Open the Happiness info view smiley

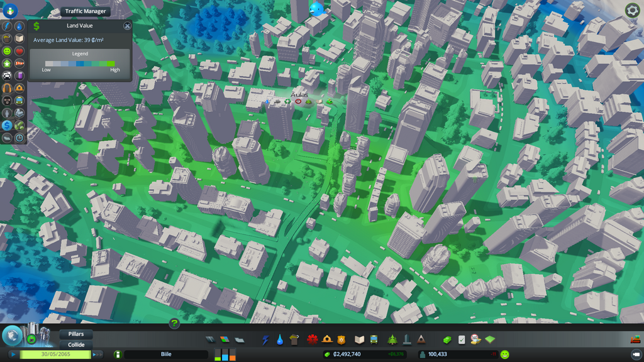point(7,51)
